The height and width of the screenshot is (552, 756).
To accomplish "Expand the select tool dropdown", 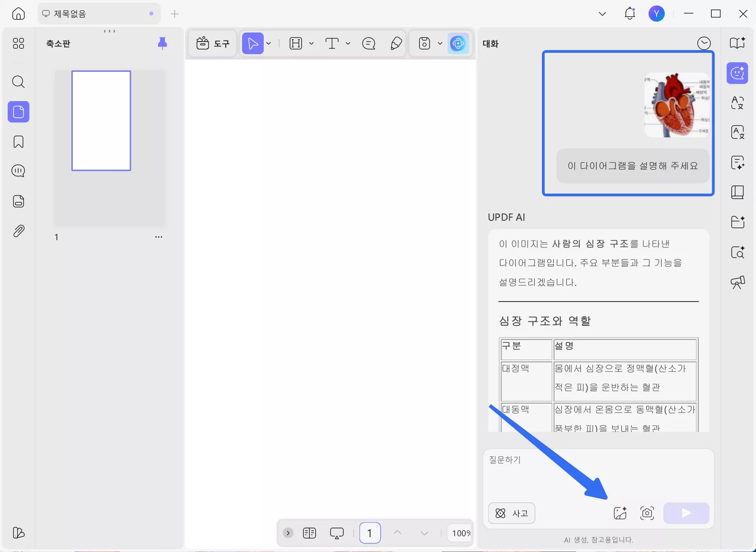I will point(268,43).
